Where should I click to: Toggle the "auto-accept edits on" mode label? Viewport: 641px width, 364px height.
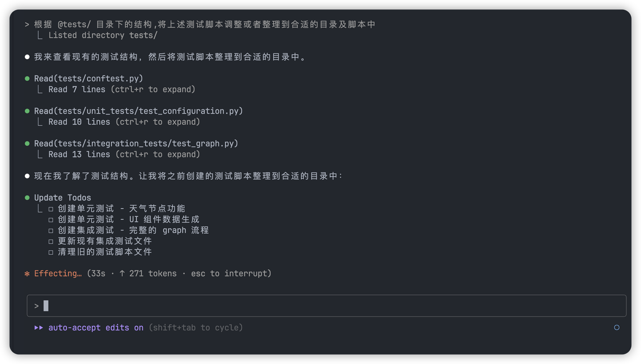[96, 328]
